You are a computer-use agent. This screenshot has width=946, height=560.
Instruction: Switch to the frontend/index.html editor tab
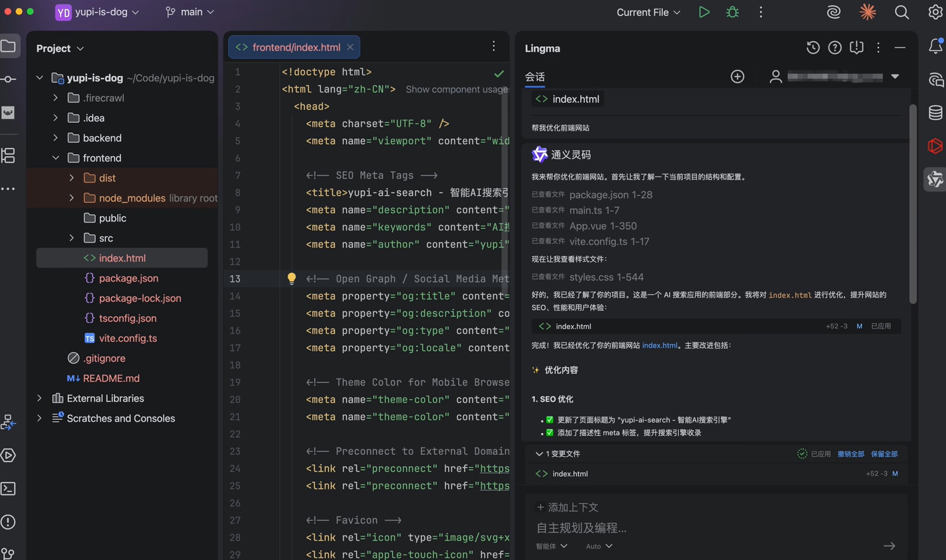click(x=294, y=47)
